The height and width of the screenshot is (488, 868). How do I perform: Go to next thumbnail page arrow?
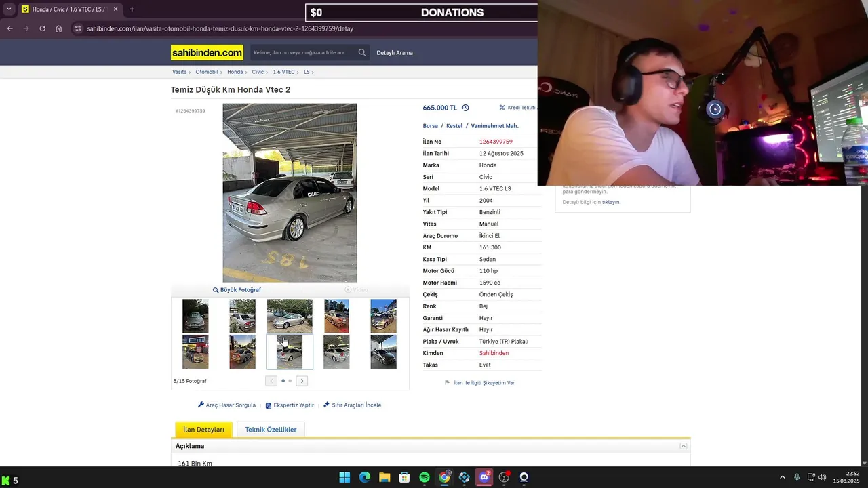pyautogui.click(x=302, y=381)
